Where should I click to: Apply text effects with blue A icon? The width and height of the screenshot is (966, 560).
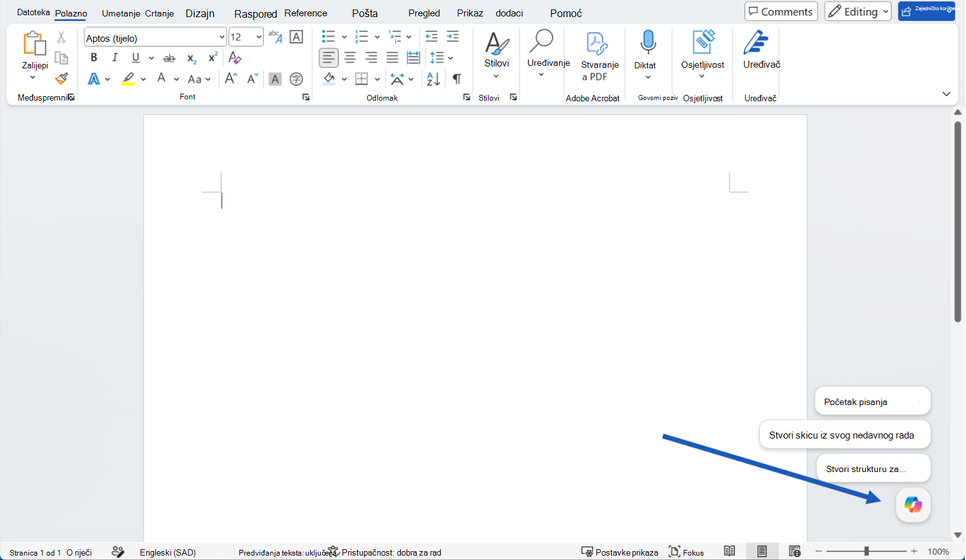[x=94, y=78]
